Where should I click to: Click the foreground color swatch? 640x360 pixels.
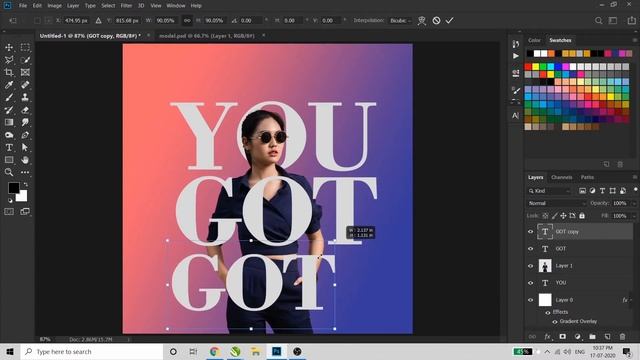13,188
